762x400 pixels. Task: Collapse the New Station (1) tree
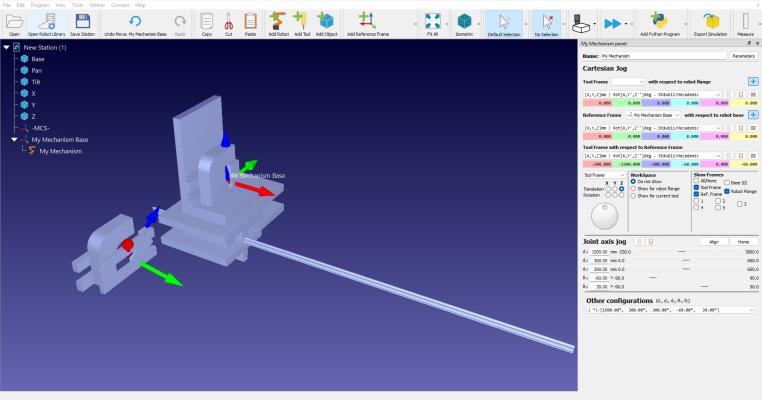[x=6, y=47]
